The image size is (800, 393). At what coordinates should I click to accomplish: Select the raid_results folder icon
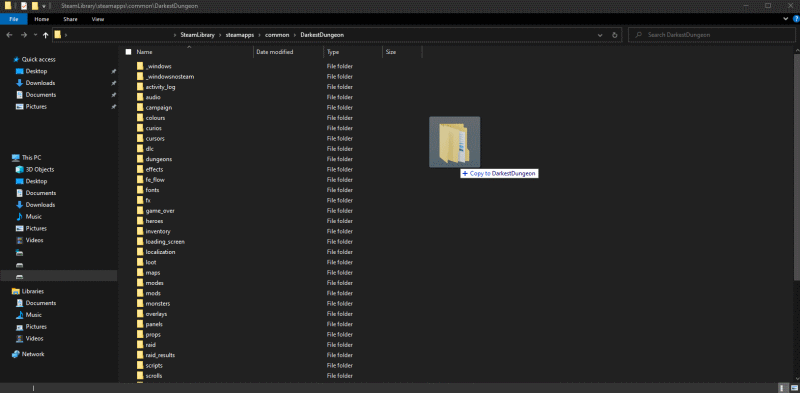[140, 355]
